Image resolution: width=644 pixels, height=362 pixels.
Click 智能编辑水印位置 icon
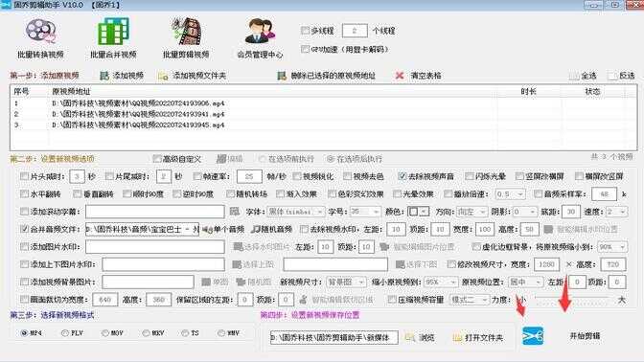(548, 229)
